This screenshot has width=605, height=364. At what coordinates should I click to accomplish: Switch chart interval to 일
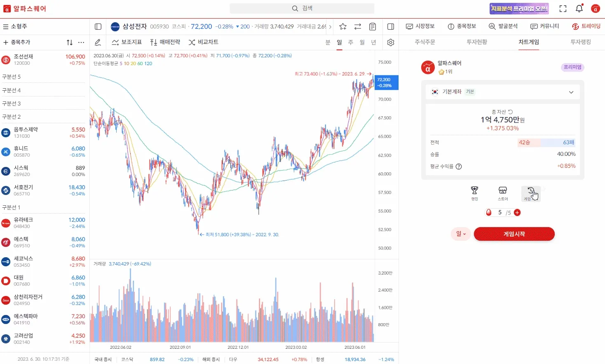pyautogui.click(x=339, y=42)
